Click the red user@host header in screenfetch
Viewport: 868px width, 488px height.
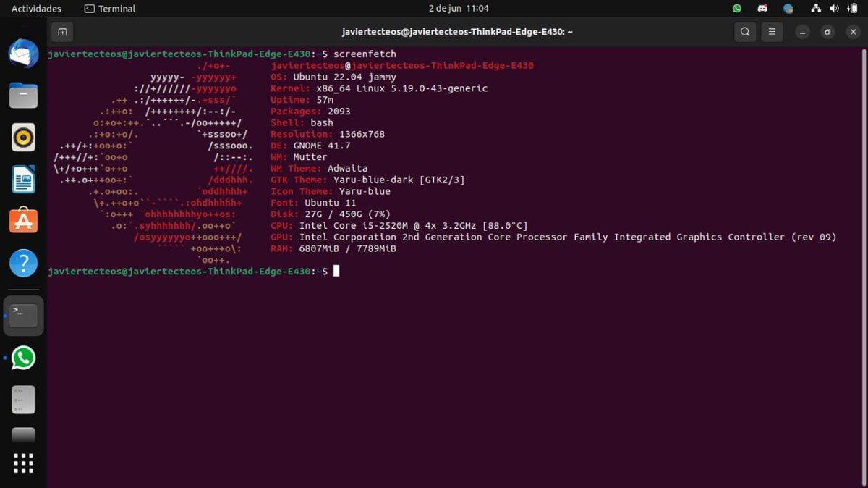[401, 66]
